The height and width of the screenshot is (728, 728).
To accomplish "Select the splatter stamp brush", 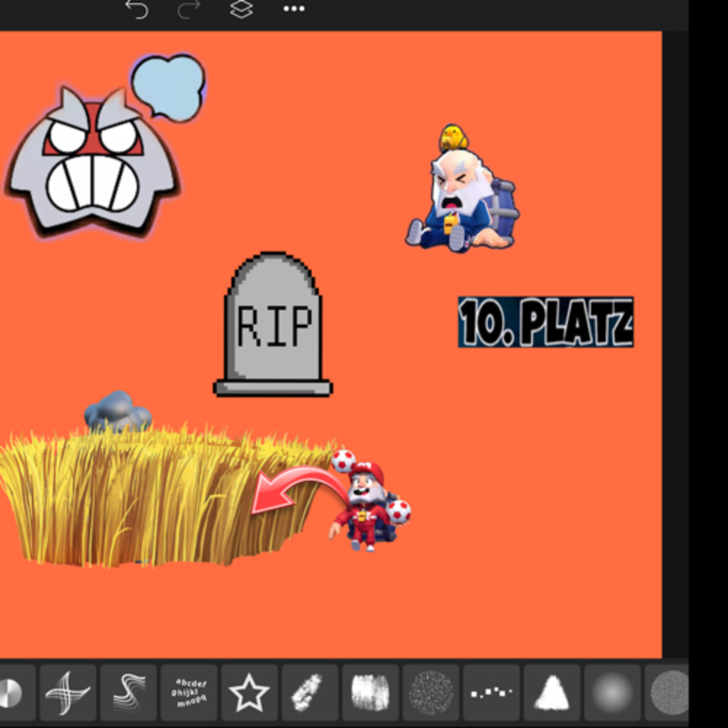I will coord(310,693).
